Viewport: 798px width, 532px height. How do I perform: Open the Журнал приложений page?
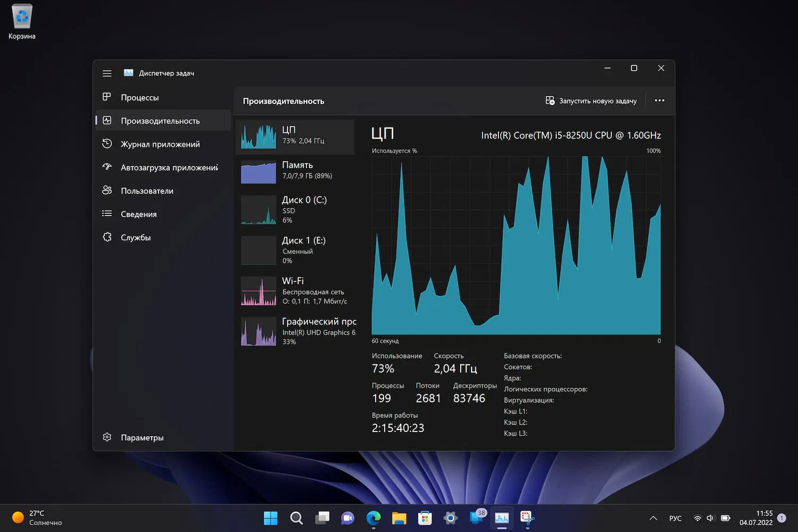click(x=163, y=144)
